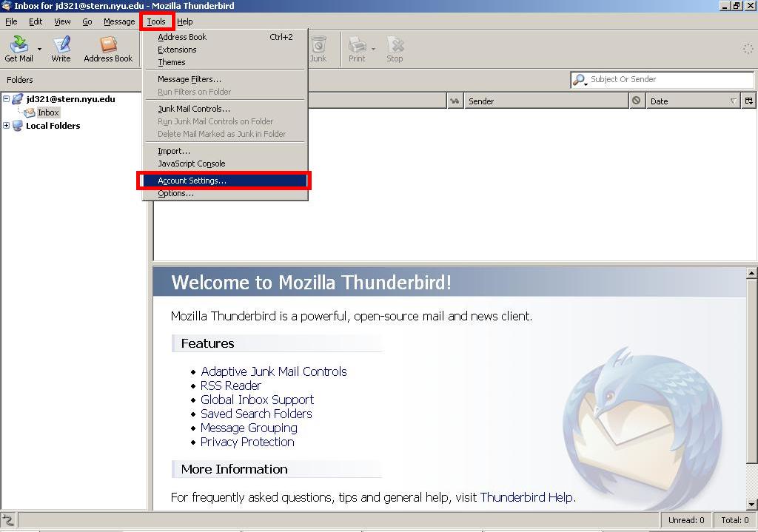Open the View menu

tap(62, 21)
